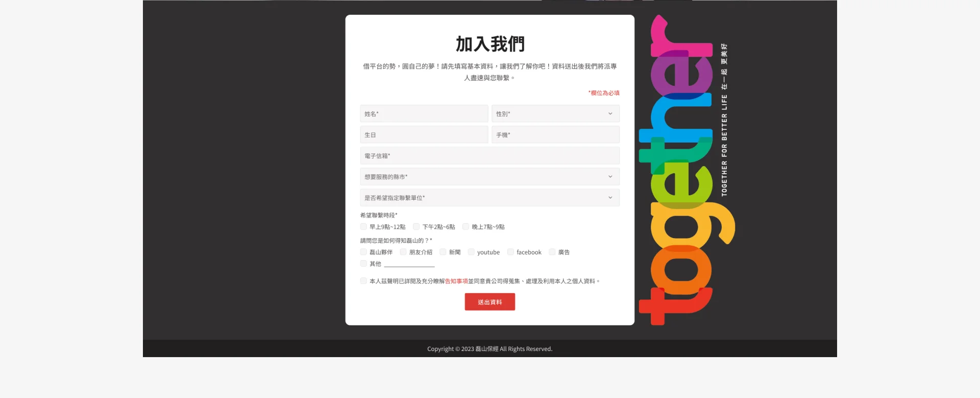Viewport: 980px width, 398px height.
Task: Check the 早上9點~12點 time slot
Action: pyautogui.click(x=363, y=227)
